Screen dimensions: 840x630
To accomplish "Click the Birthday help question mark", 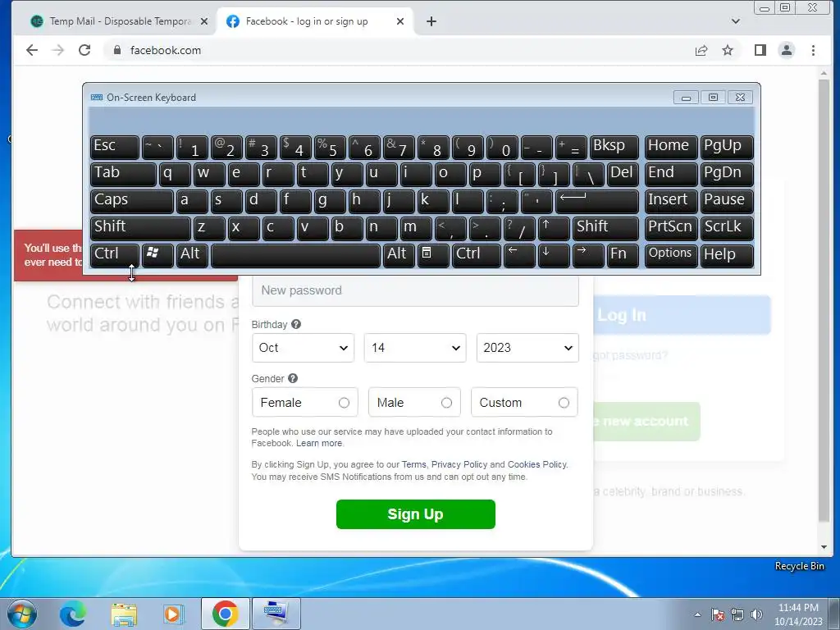I will point(295,324).
